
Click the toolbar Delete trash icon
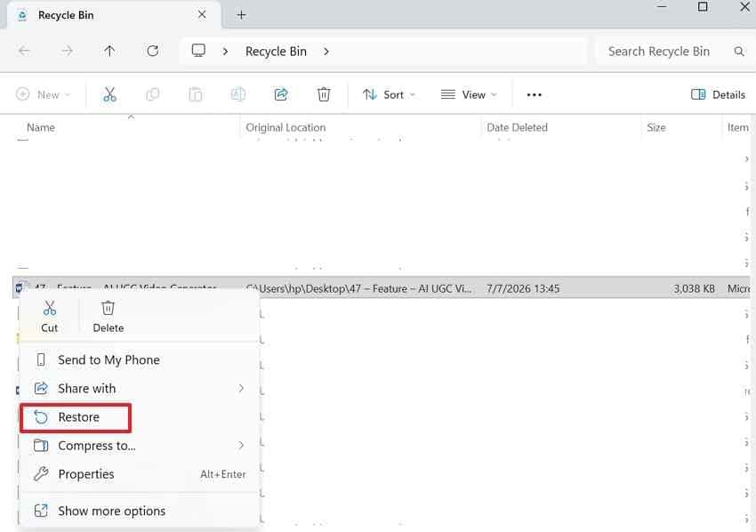click(324, 94)
